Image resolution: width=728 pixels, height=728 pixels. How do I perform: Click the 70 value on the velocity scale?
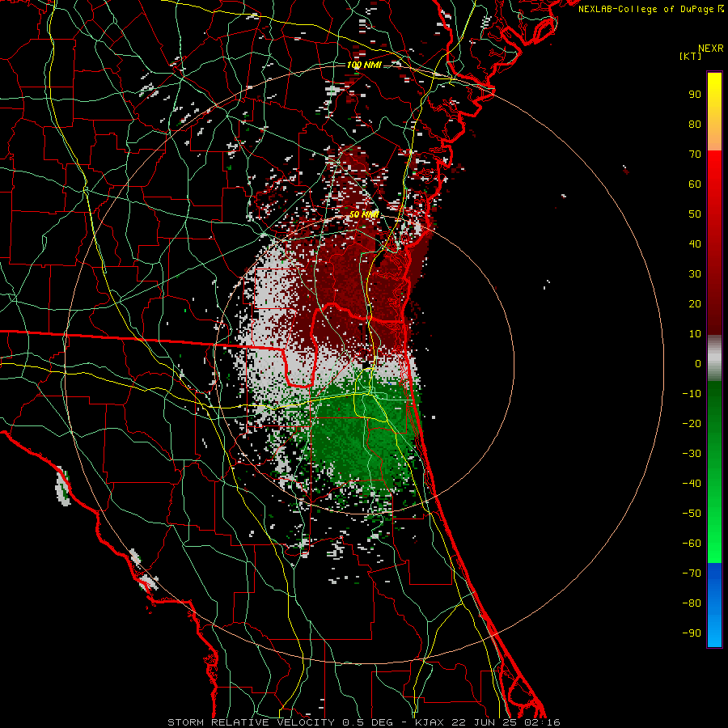(x=695, y=154)
